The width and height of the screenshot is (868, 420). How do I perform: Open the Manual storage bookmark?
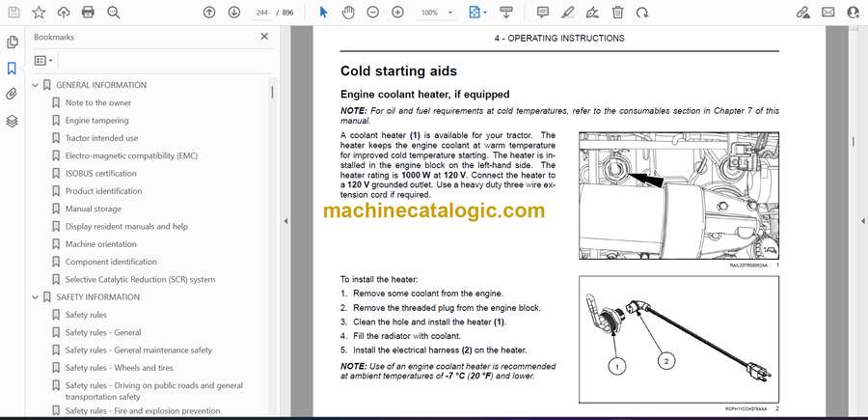tap(93, 209)
